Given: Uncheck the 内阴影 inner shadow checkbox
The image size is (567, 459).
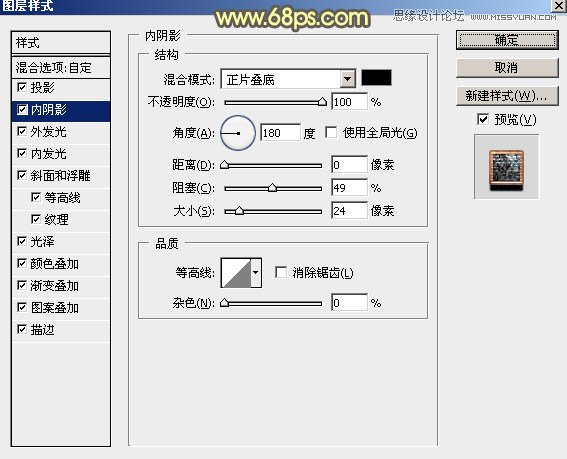Looking at the screenshot, I should pyautogui.click(x=22, y=110).
